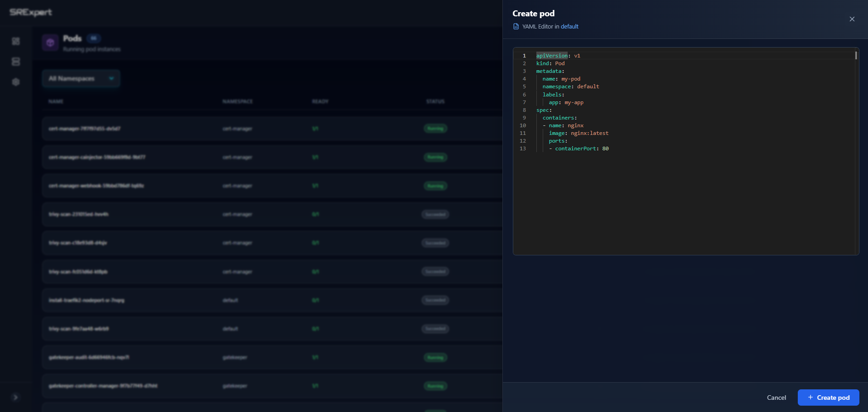Screen dimensions: 868x412
Task: Open the All Namespaces dropdown
Action: (81, 78)
